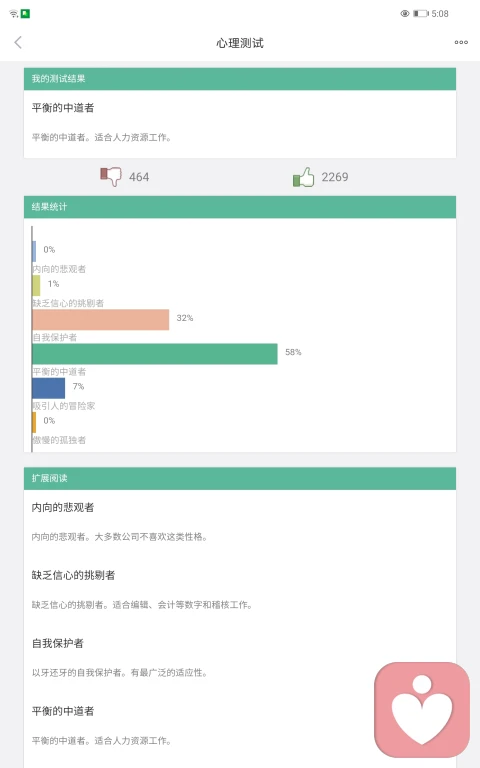The width and height of the screenshot is (480, 768).
Task: Tap the 我的测试结果 section header
Action: pyautogui.click(x=240, y=79)
